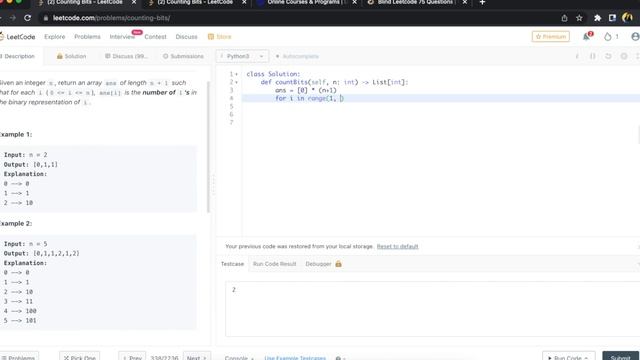
Task: Click the locked Debugger padlock icon
Action: 338,264
